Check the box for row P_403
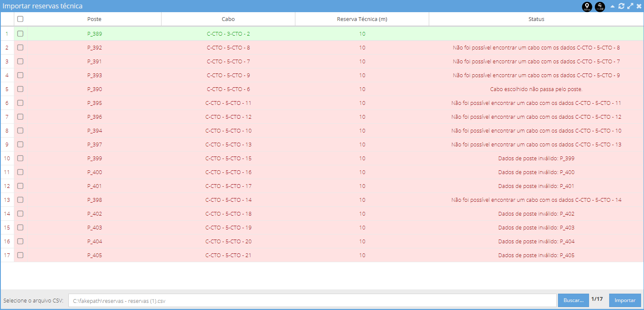The height and width of the screenshot is (310, 644). 20,227
